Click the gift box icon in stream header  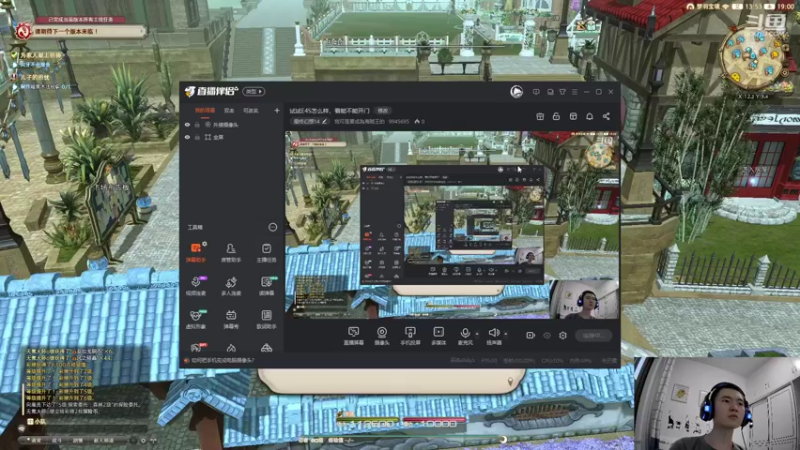[540, 116]
